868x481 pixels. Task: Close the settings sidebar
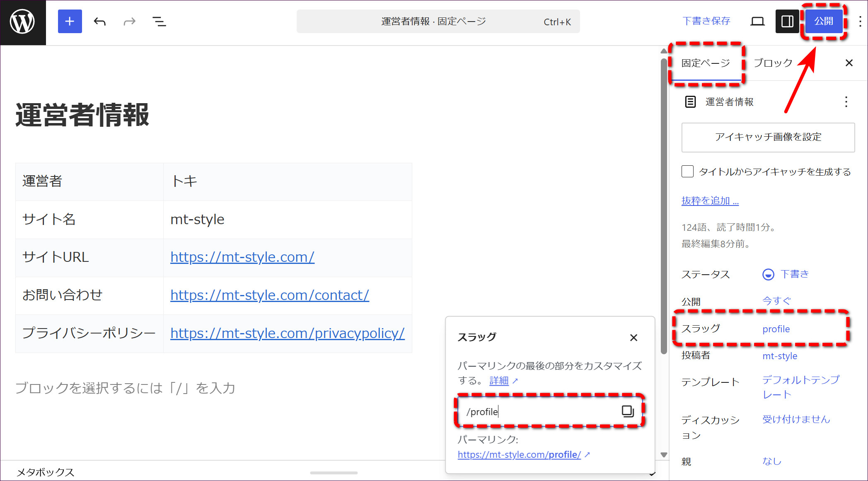coord(849,63)
